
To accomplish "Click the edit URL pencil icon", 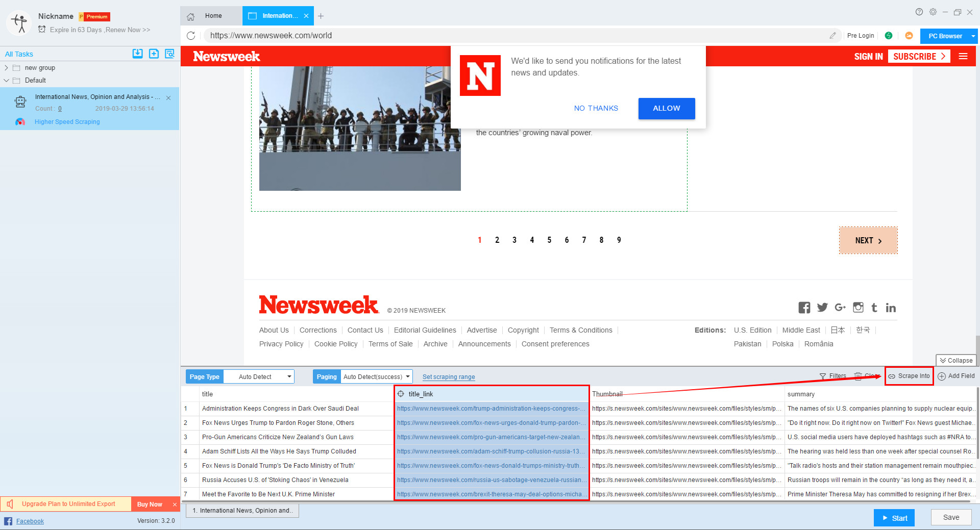I will 832,36.
